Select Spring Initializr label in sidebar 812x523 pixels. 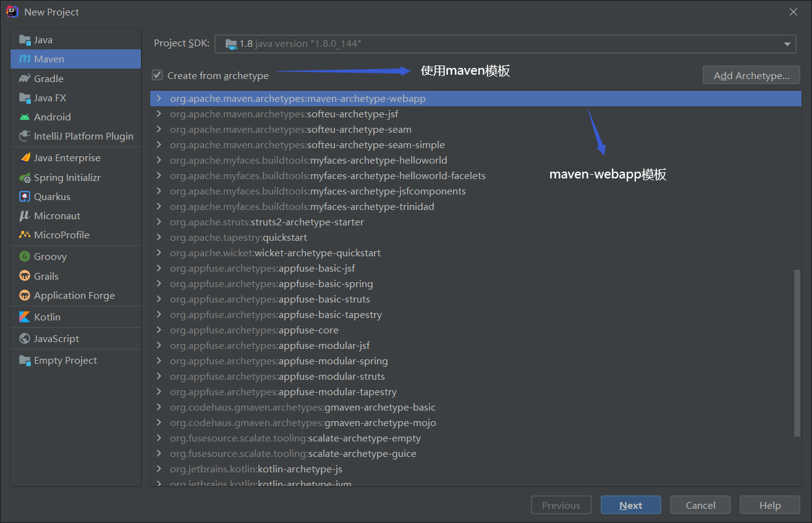[x=67, y=177]
